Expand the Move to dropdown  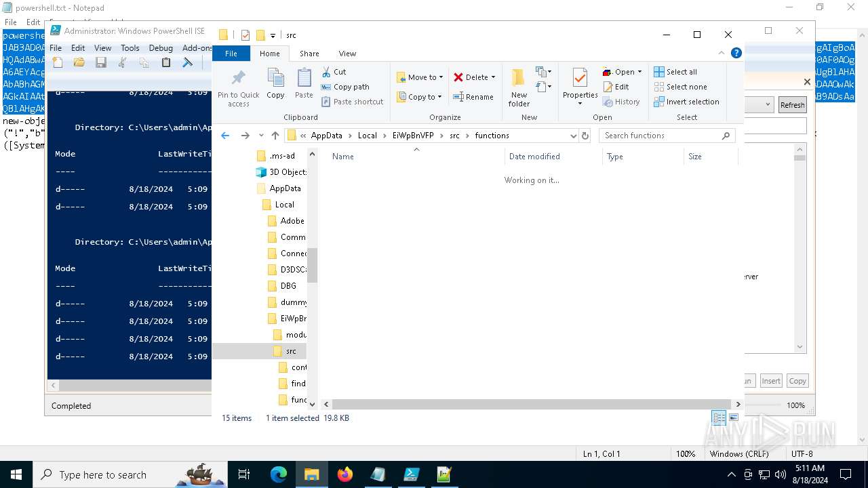441,77
